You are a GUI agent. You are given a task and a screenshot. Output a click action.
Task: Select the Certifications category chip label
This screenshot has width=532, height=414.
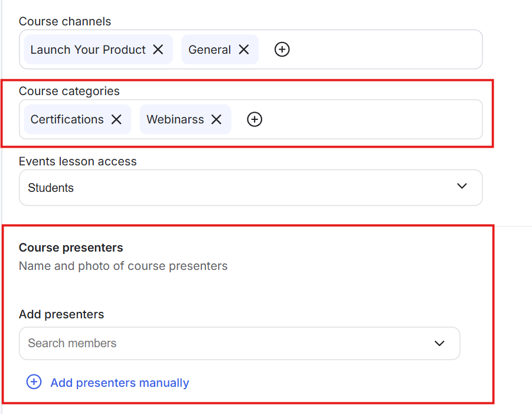67,119
